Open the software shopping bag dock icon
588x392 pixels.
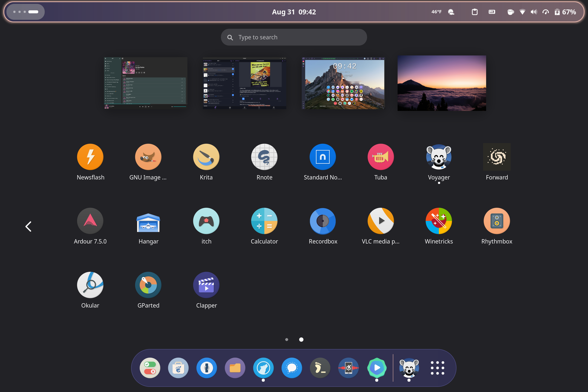(178, 368)
